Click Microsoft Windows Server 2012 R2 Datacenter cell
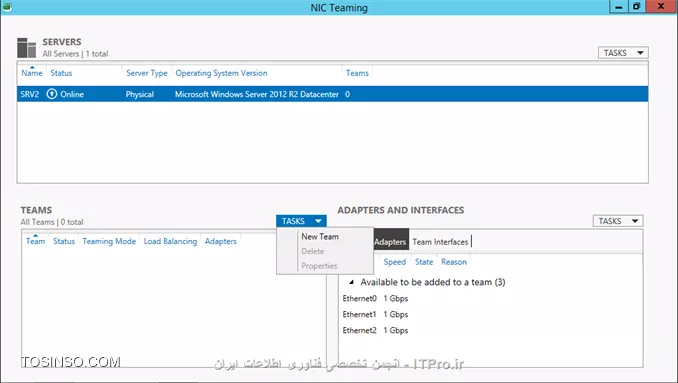 pyautogui.click(x=257, y=94)
